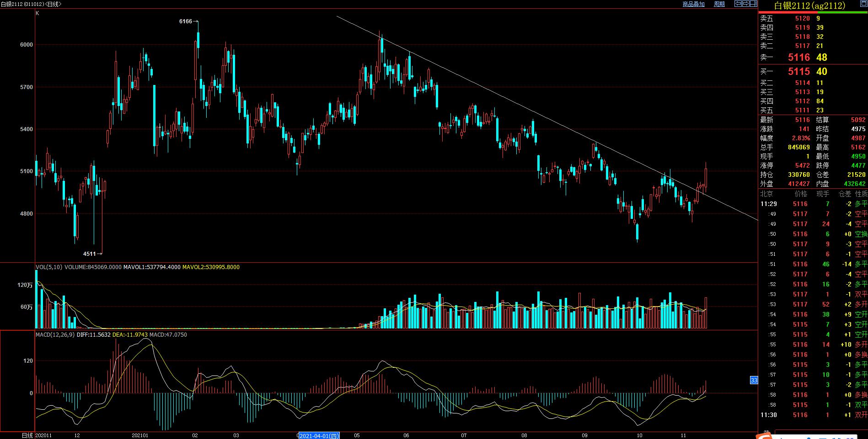Click the 跌停 value 4477

(x=858, y=165)
